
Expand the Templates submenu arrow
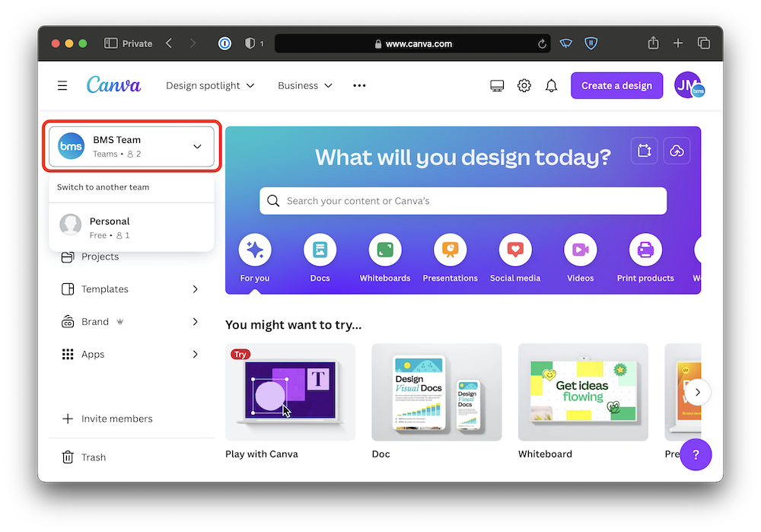tap(196, 289)
